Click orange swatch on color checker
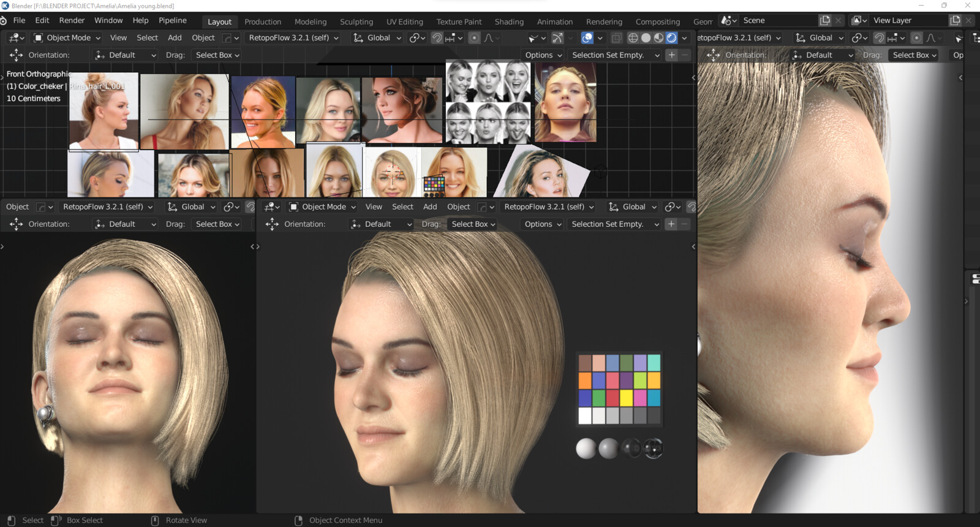980x527 pixels. [x=585, y=381]
